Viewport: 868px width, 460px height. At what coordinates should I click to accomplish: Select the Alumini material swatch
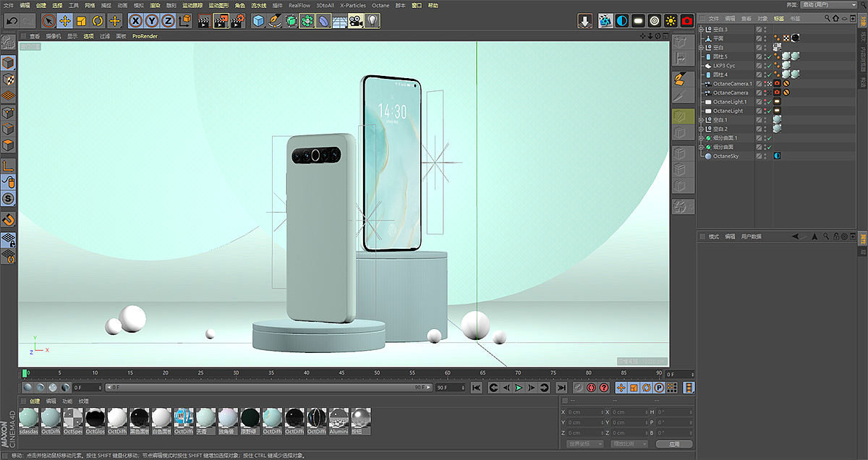pyautogui.click(x=339, y=421)
